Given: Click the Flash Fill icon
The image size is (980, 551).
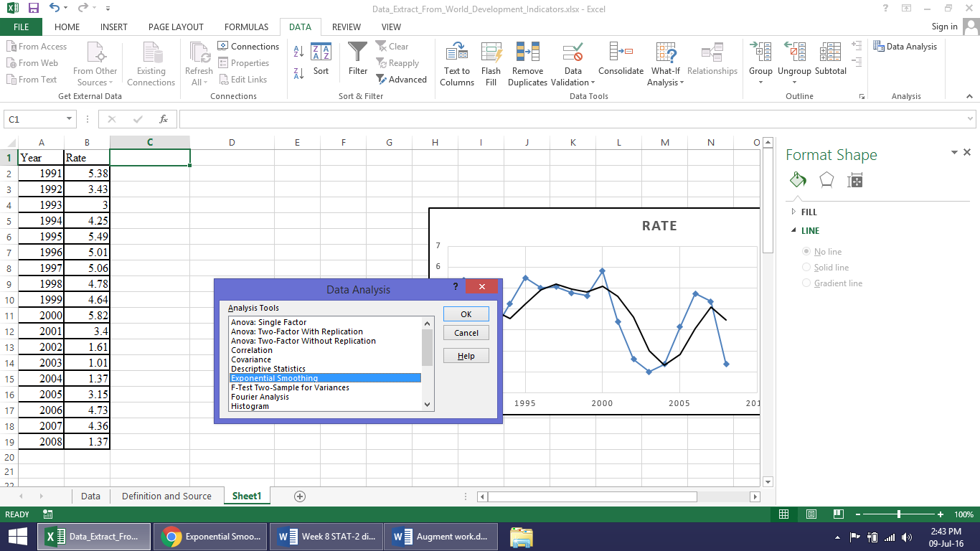Looking at the screenshot, I should point(491,54).
